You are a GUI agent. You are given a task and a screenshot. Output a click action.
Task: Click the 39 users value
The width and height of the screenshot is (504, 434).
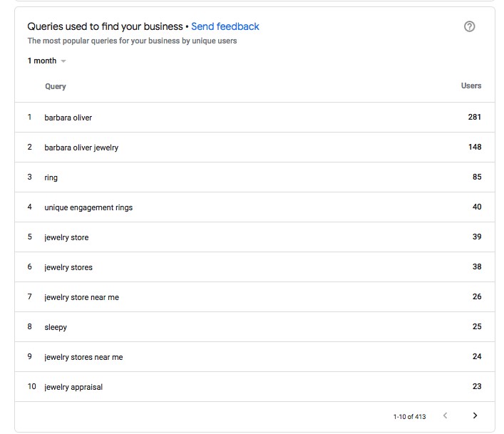[x=477, y=237]
